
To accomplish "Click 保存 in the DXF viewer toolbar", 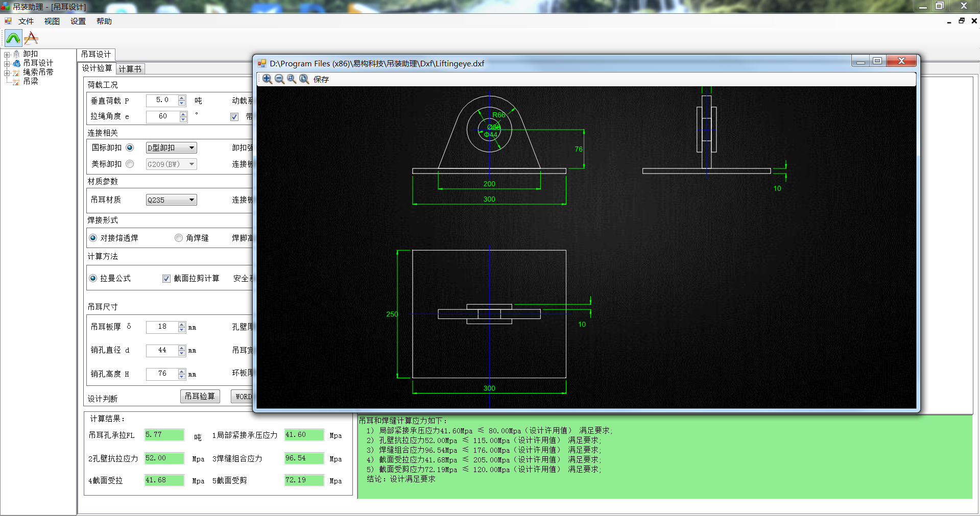I will click(321, 79).
